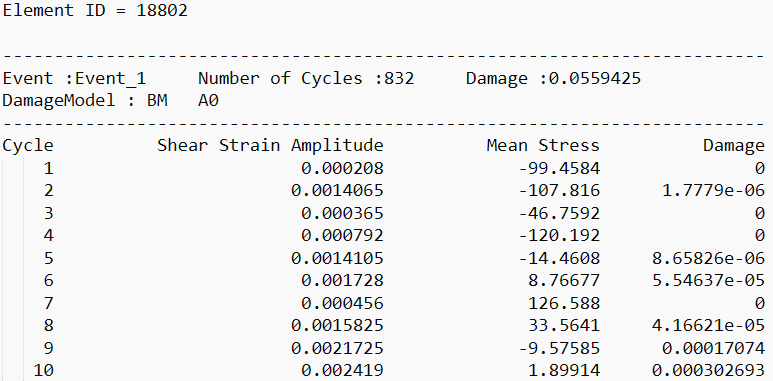Viewport: 773px width, 381px height.
Task: Select damage value 0.00017074 in cycle 9
Action: click(713, 348)
